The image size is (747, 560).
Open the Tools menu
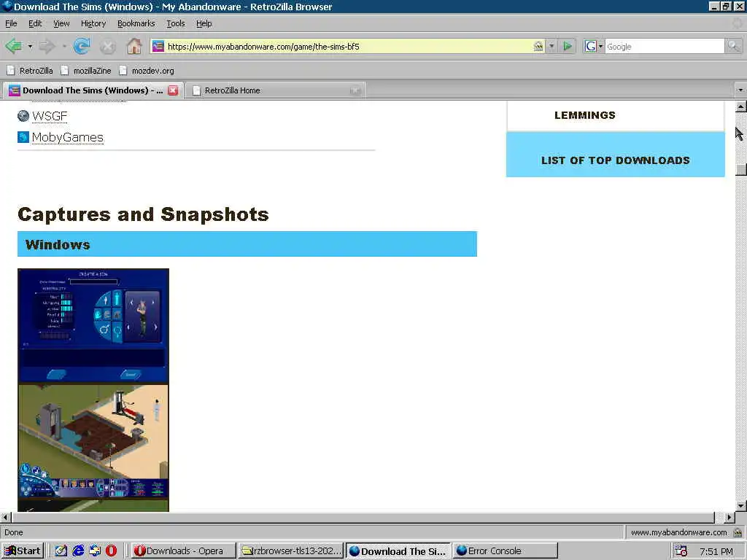pos(175,23)
